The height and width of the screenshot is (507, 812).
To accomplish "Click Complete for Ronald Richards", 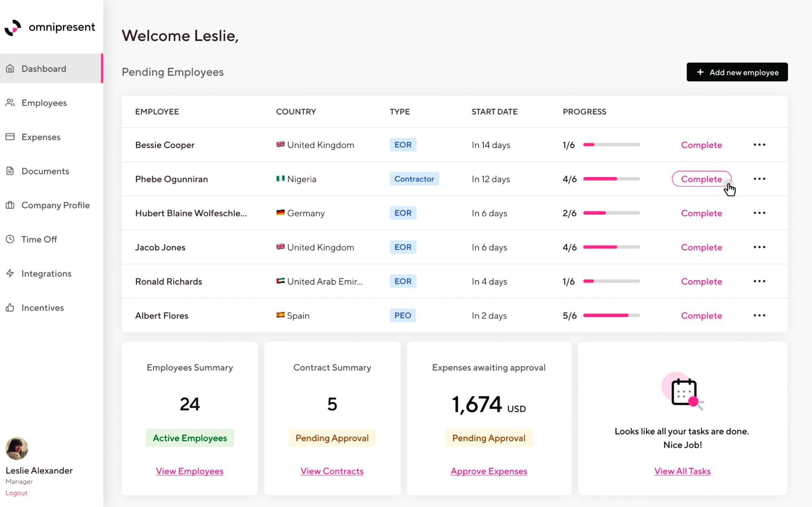I will pos(701,281).
